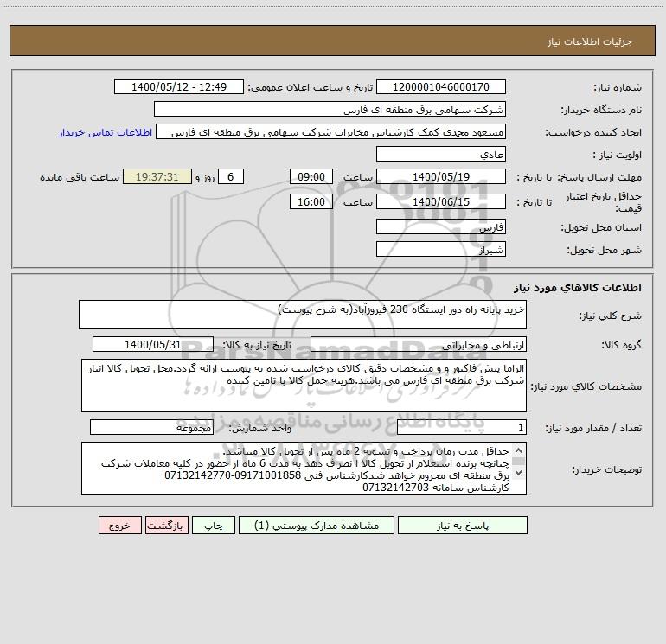666x644 pixels.
Task: Click the header جزئیات اطلاعات نیاز
Action: coord(590,41)
